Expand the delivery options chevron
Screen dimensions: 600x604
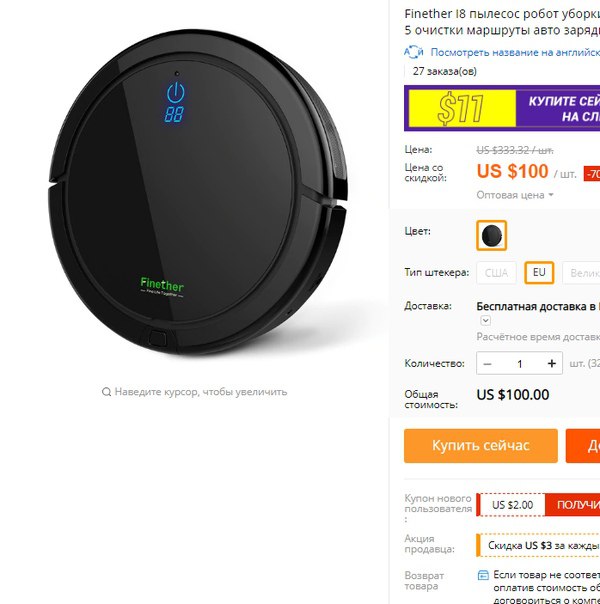coord(486,320)
